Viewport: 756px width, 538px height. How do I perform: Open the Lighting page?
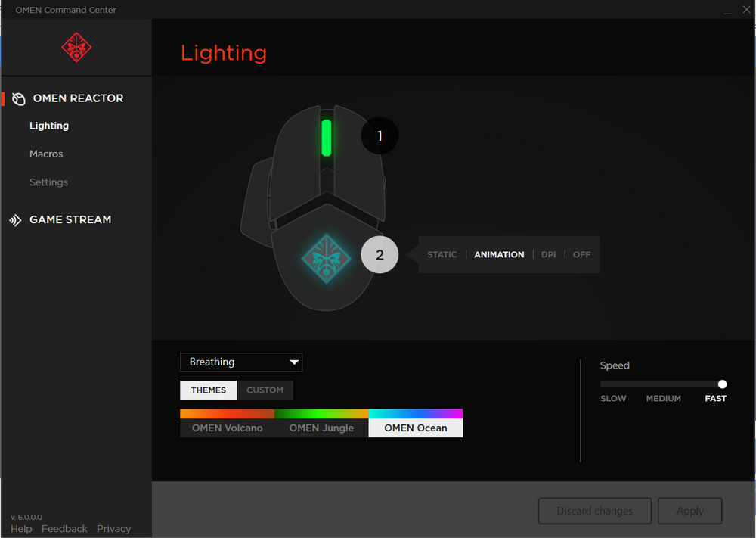pyautogui.click(x=49, y=126)
